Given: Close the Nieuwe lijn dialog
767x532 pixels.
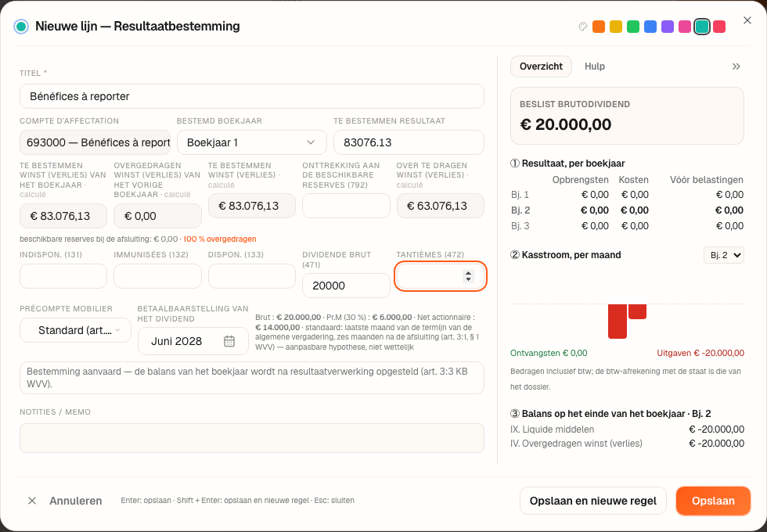Looking at the screenshot, I should pyautogui.click(x=747, y=20).
